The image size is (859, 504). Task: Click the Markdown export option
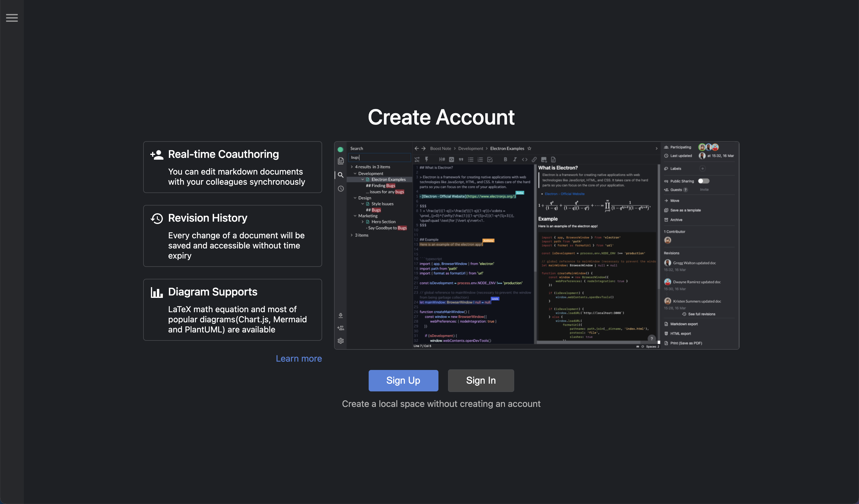coord(683,324)
